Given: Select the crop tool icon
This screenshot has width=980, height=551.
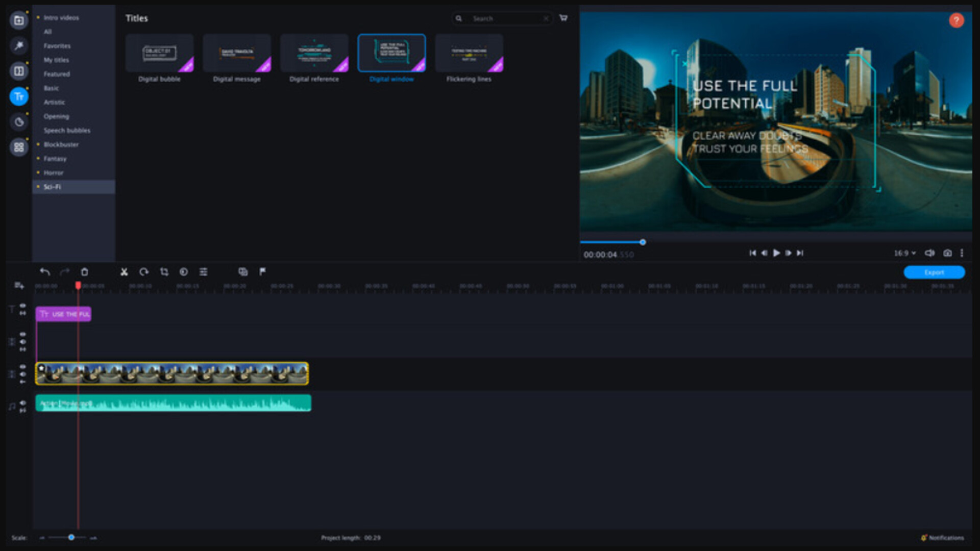Looking at the screenshot, I should coord(164,272).
